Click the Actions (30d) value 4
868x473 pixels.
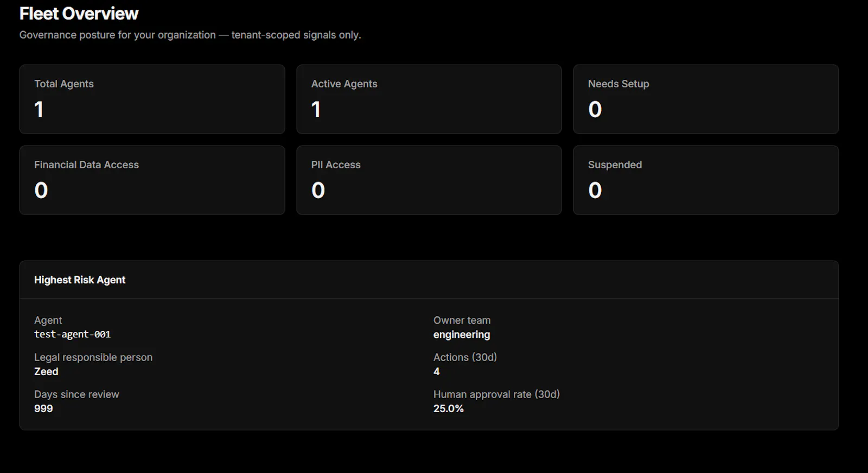point(437,371)
